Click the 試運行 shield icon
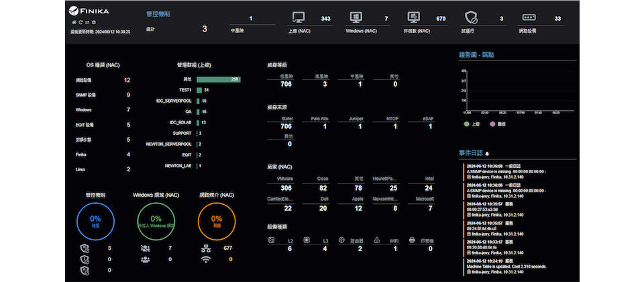Screen dimensions: 644x282 click(x=472, y=19)
